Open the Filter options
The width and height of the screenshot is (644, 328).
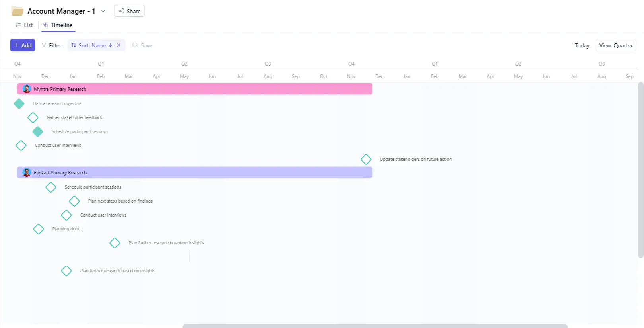[x=51, y=45]
